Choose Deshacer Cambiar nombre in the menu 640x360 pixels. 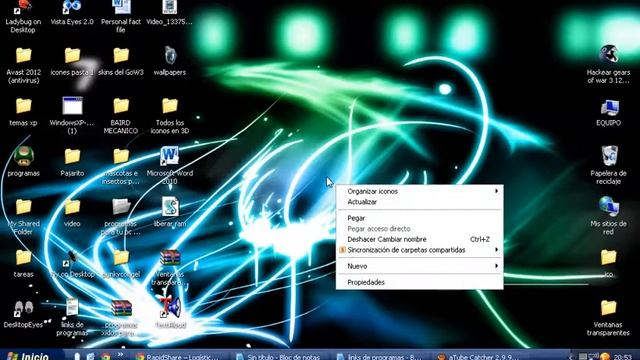[x=419, y=239]
